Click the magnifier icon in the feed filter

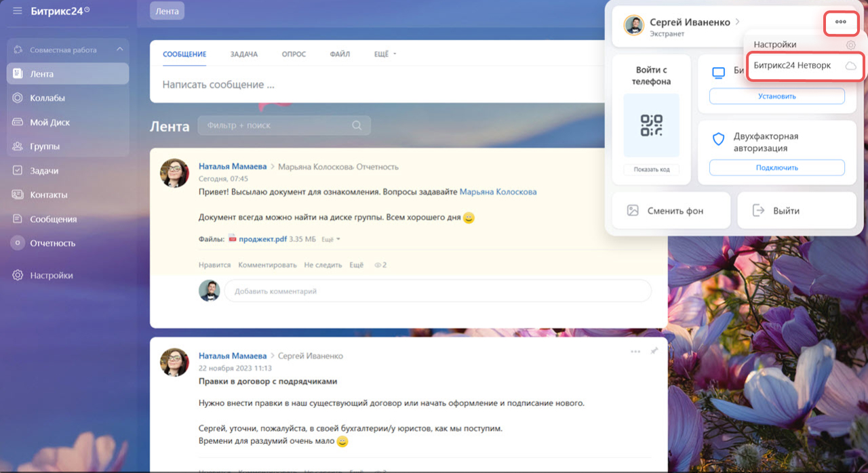click(x=357, y=125)
